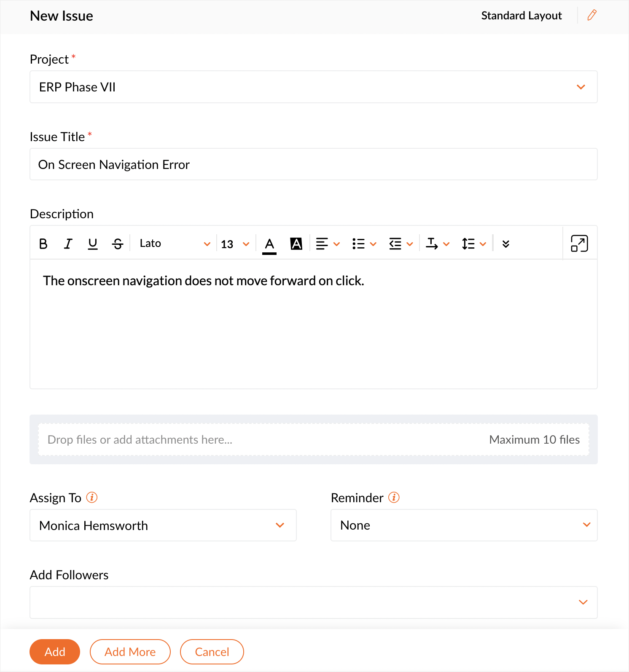
Task: Click the file attachment drop zone
Action: tap(314, 439)
